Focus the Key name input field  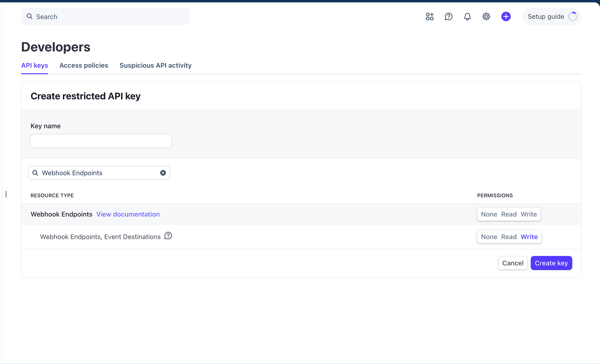point(101,141)
